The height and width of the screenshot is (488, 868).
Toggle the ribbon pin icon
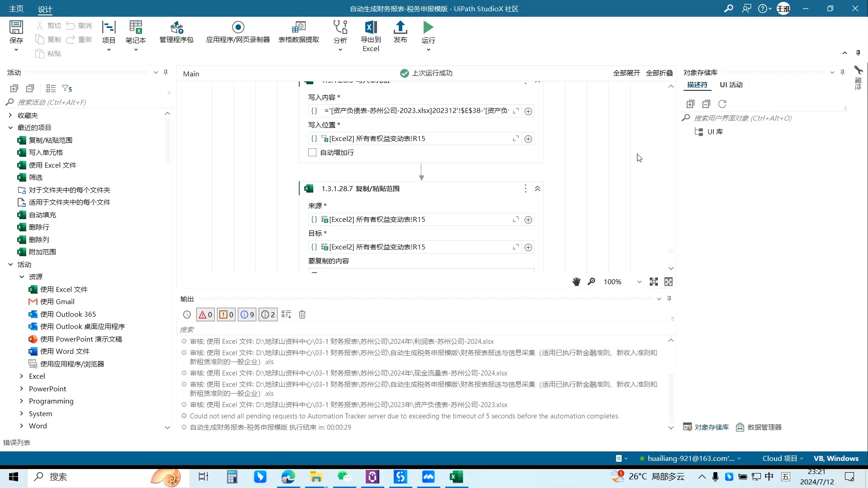858,53
